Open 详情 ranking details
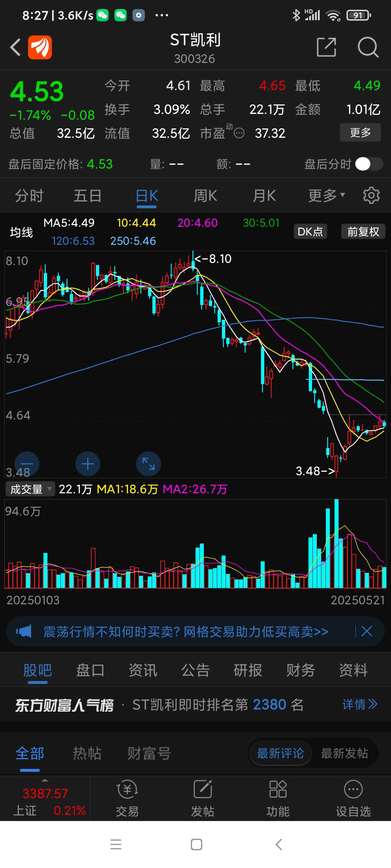The width and height of the screenshot is (391, 868). (360, 704)
